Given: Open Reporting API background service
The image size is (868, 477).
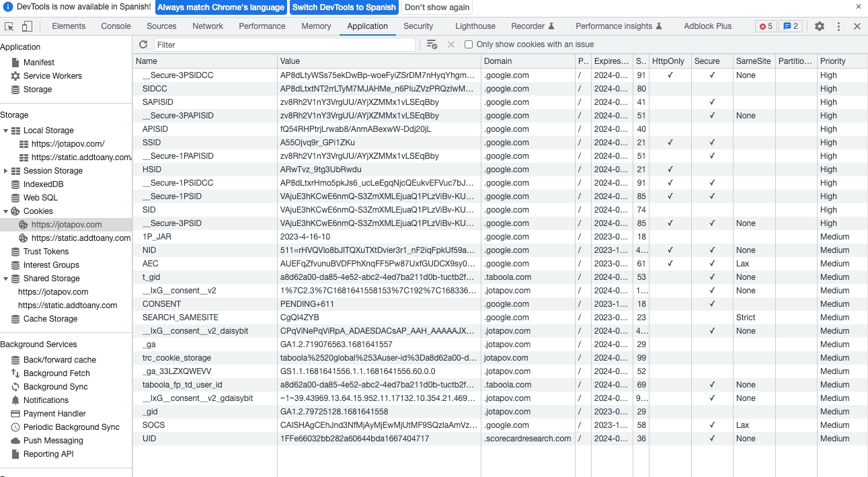Looking at the screenshot, I should (x=48, y=454).
